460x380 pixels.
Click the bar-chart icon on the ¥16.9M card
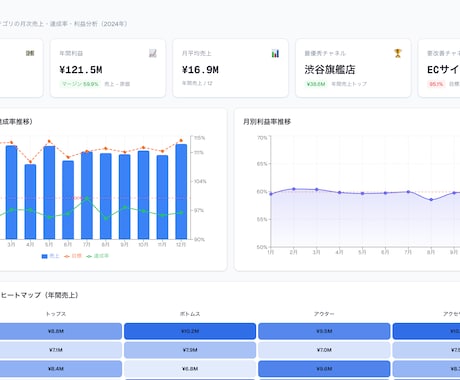point(275,53)
